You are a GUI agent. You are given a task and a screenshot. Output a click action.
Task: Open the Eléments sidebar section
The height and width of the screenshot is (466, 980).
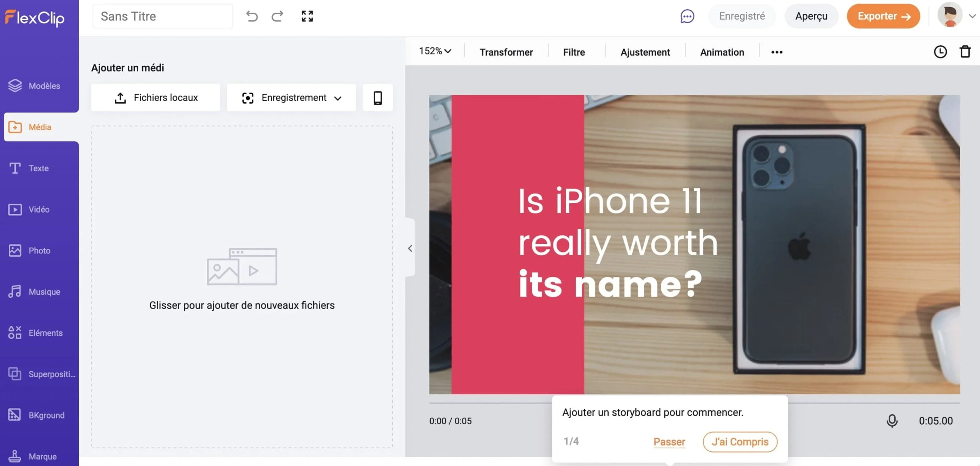[x=39, y=333]
